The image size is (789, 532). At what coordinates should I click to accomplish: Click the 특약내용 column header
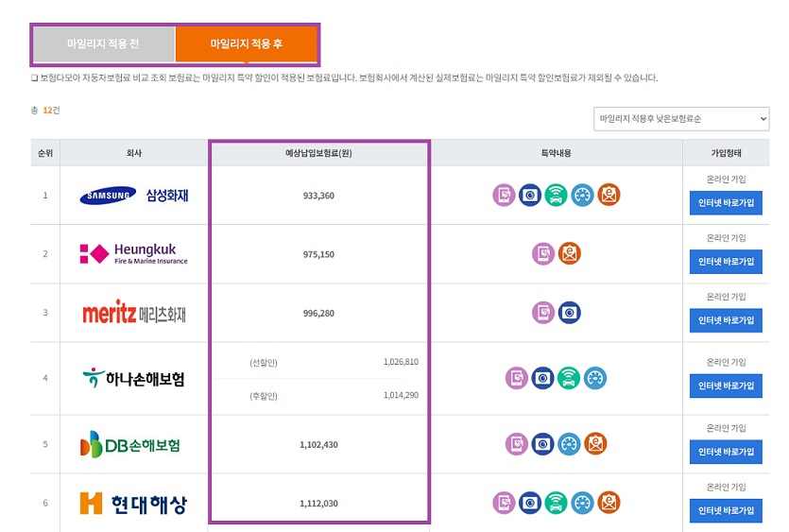(x=556, y=153)
